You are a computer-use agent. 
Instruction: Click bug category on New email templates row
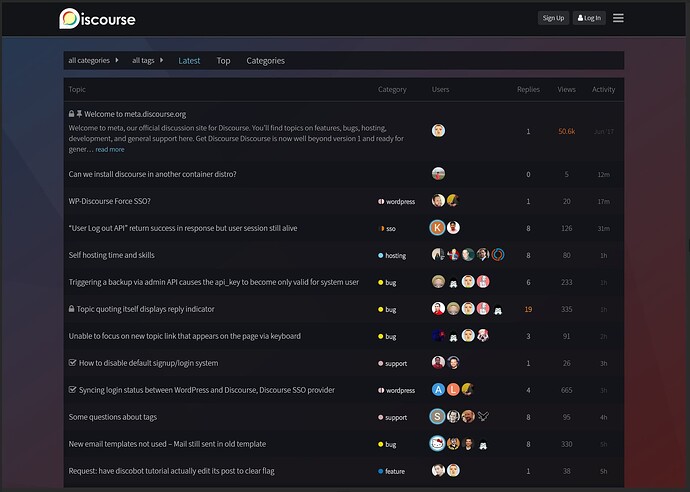click(x=387, y=444)
